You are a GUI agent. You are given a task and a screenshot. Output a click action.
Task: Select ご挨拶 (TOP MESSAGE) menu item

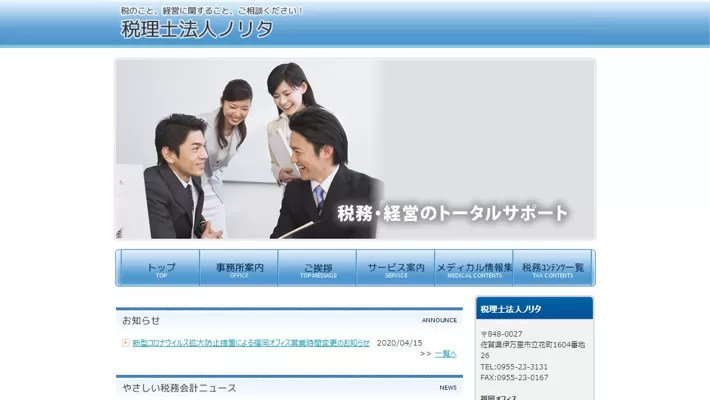[x=317, y=268]
